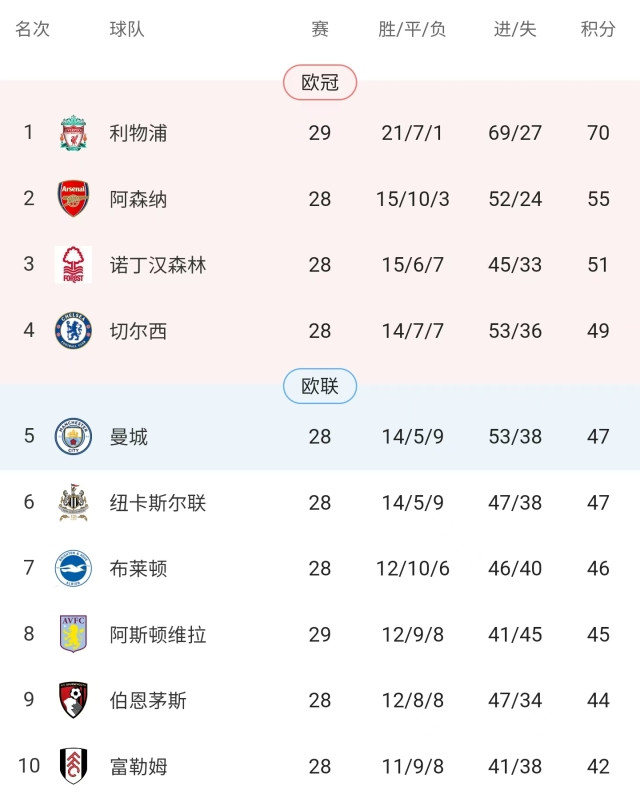Select the Arsenal club crest
Image resolution: width=640 pixels, height=801 pixels.
(74, 199)
